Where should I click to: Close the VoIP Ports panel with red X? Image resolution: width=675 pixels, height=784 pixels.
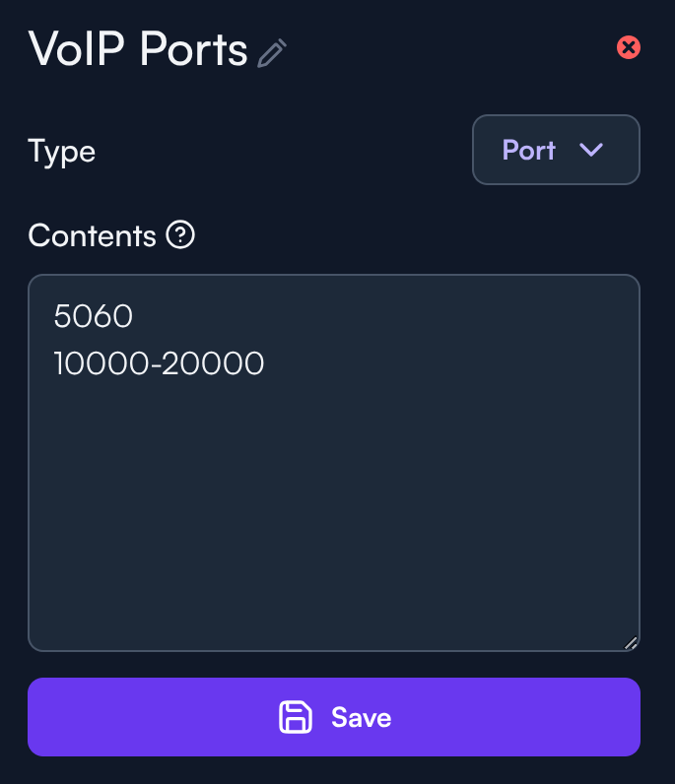pyautogui.click(x=628, y=47)
